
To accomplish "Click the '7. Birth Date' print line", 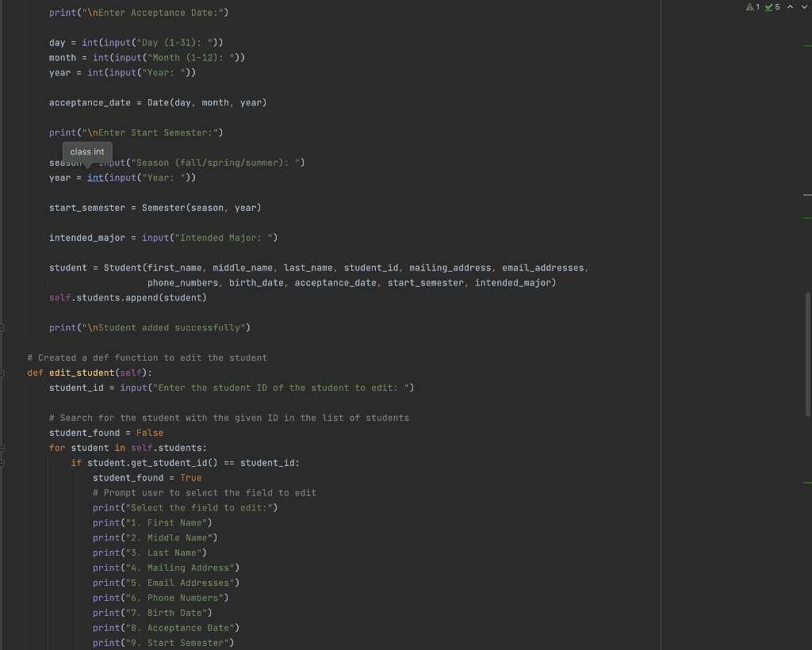I will point(152,613).
